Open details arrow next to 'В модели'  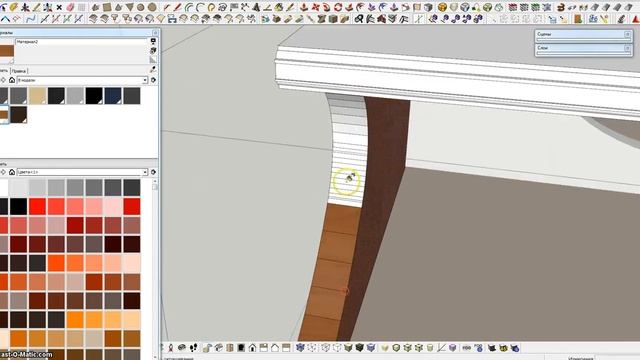pos(153,80)
